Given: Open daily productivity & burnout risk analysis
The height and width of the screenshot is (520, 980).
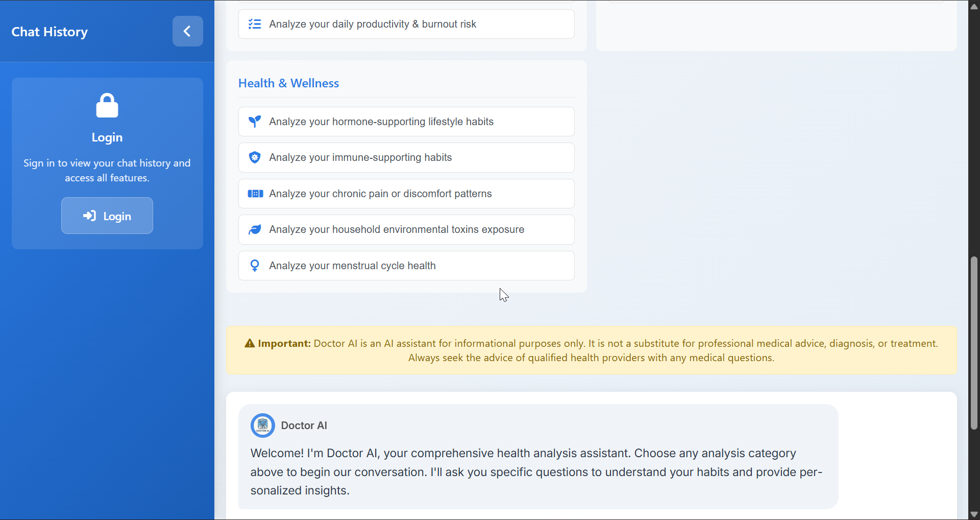Looking at the screenshot, I should (406, 24).
